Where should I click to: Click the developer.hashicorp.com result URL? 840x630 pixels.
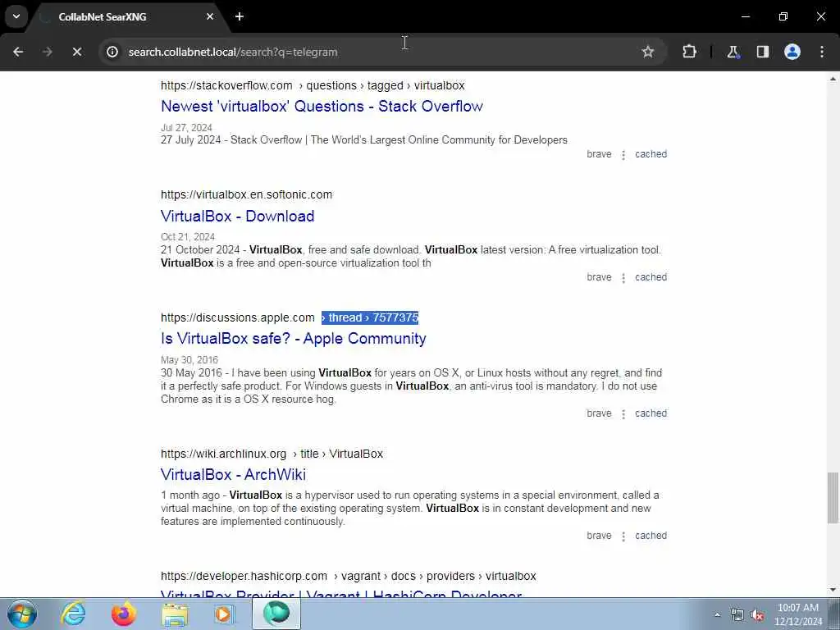[348, 576]
